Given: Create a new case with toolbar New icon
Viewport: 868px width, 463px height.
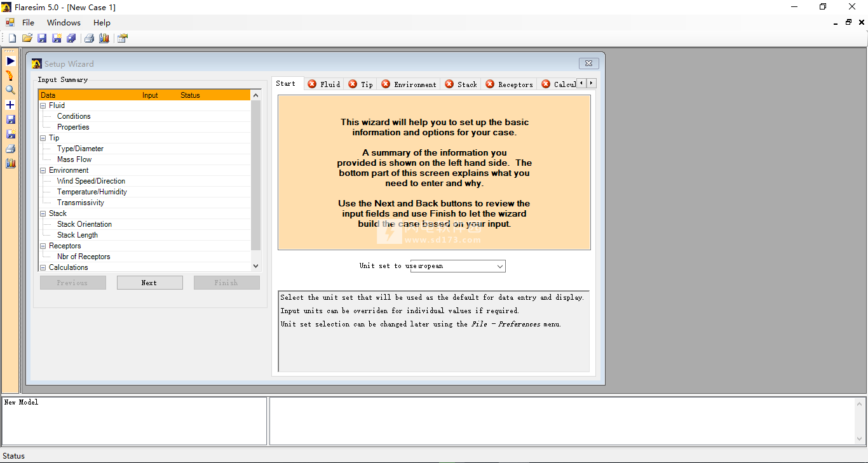Looking at the screenshot, I should [x=12, y=38].
